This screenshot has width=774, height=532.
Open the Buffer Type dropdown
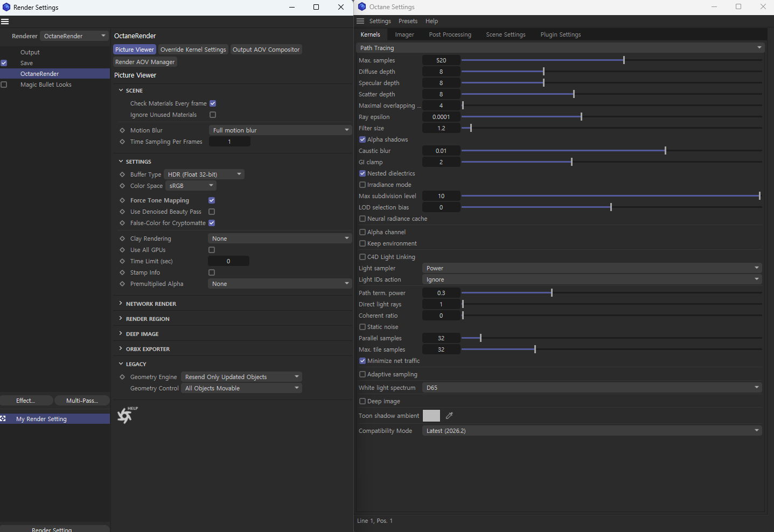[204, 174]
